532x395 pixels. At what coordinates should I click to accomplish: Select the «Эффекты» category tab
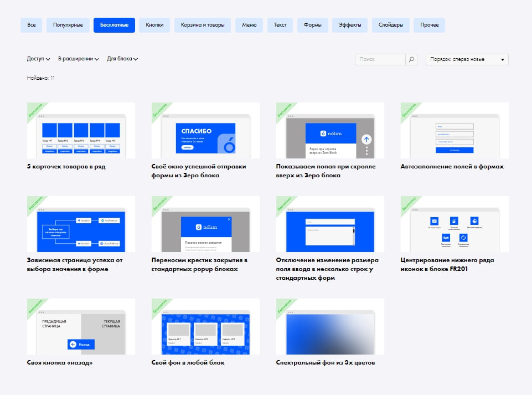coord(350,25)
